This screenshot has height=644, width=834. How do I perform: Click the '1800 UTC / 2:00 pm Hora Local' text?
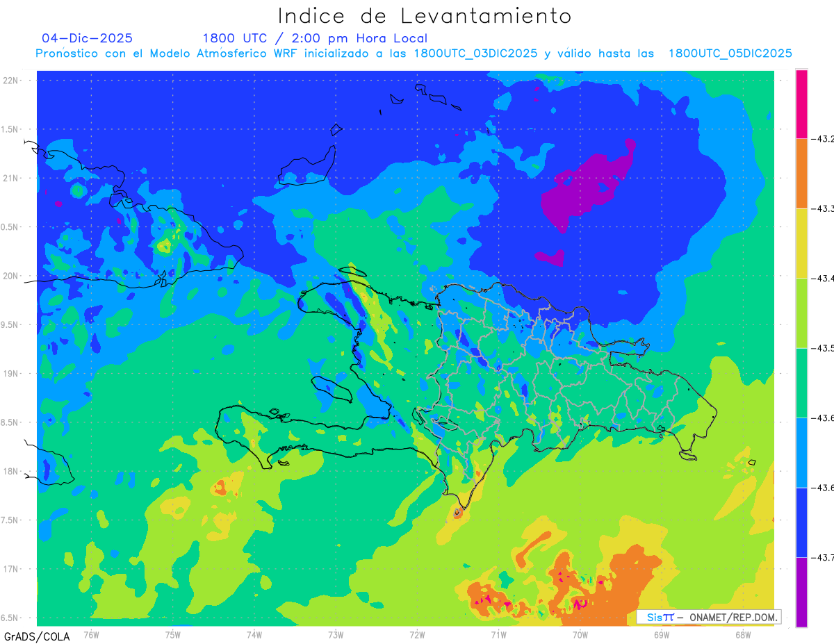(x=315, y=39)
